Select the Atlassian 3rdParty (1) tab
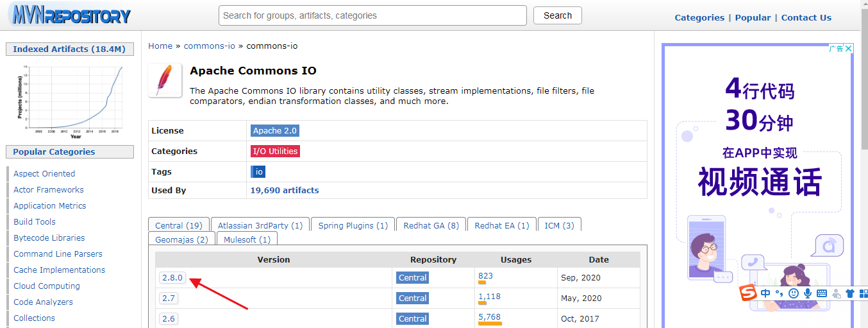Viewport: 868px width, 328px height. [260, 225]
